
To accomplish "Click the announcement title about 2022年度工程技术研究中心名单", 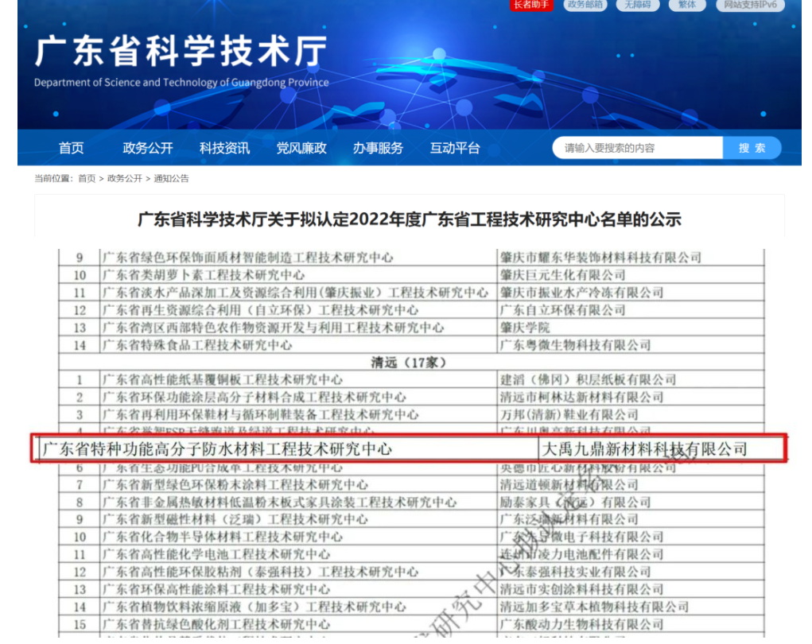I will 409,219.
